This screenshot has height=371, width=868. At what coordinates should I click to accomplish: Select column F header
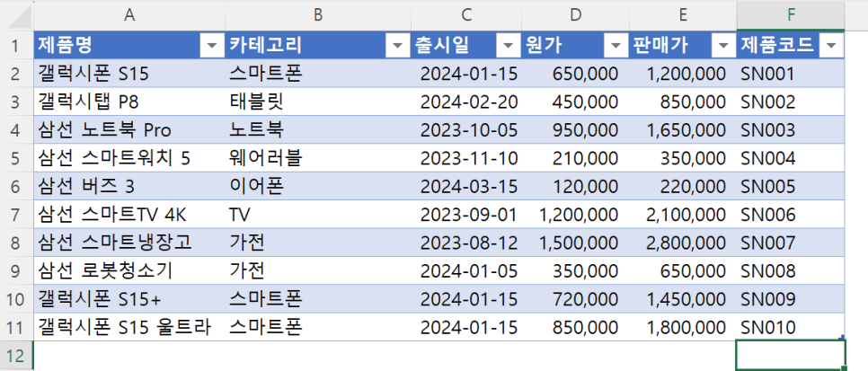tap(791, 15)
